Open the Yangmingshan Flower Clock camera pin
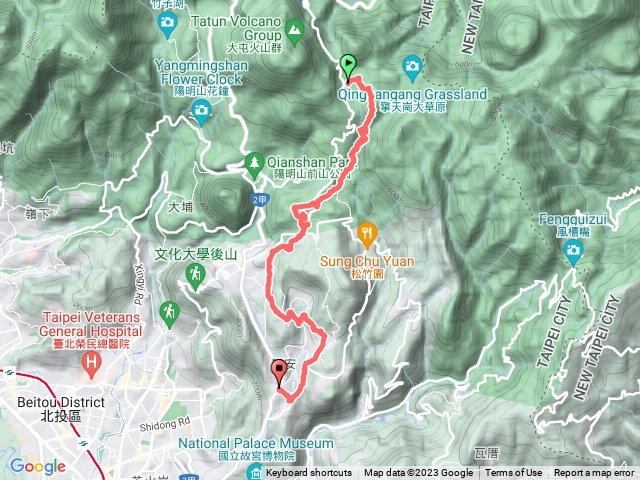The width and height of the screenshot is (640, 480). [x=201, y=113]
